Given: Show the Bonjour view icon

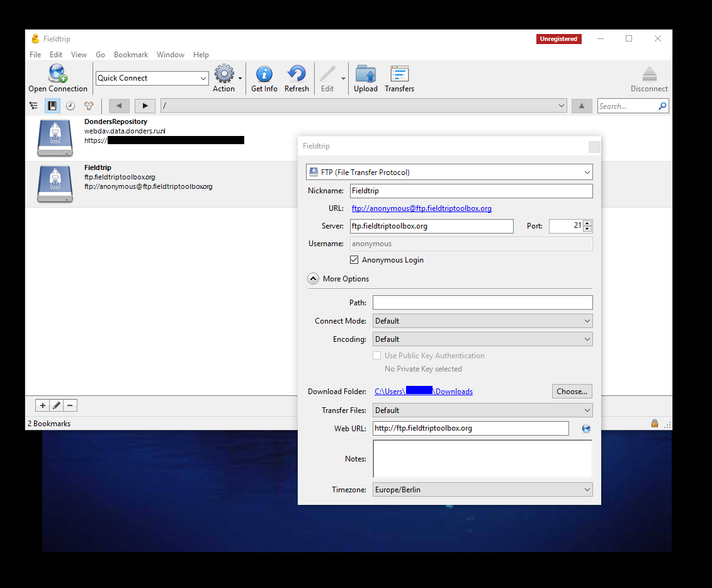Looking at the screenshot, I should coord(89,106).
